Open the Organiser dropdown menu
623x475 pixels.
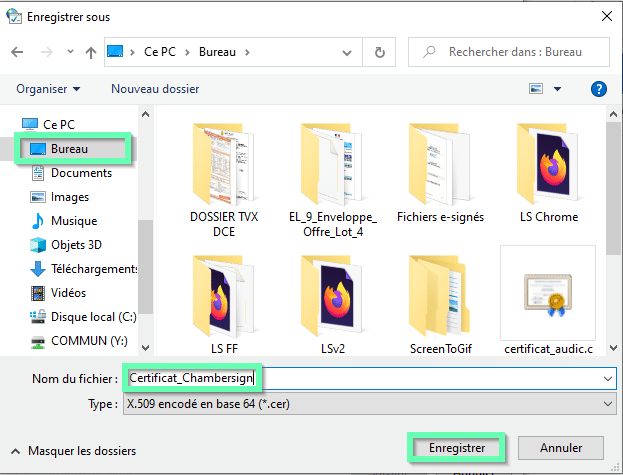(x=48, y=89)
